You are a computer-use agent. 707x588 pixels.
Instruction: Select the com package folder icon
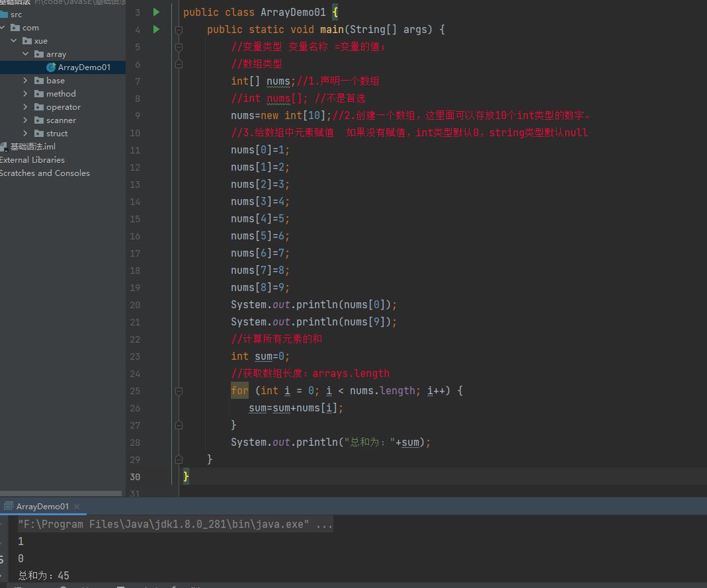pos(15,28)
